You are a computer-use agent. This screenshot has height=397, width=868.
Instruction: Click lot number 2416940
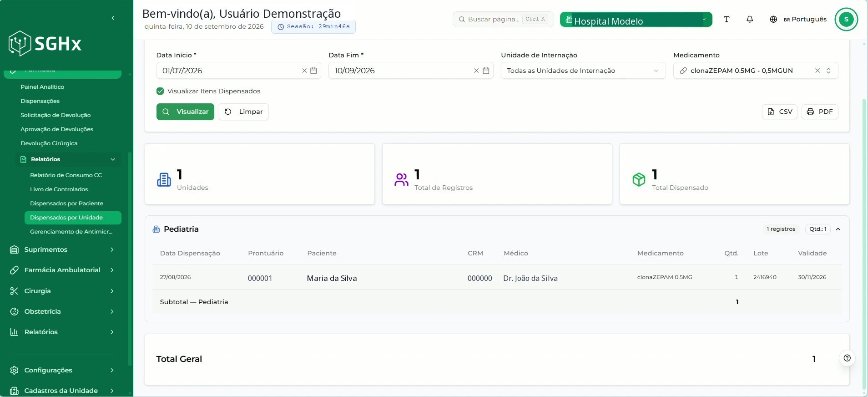click(x=765, y=277)
